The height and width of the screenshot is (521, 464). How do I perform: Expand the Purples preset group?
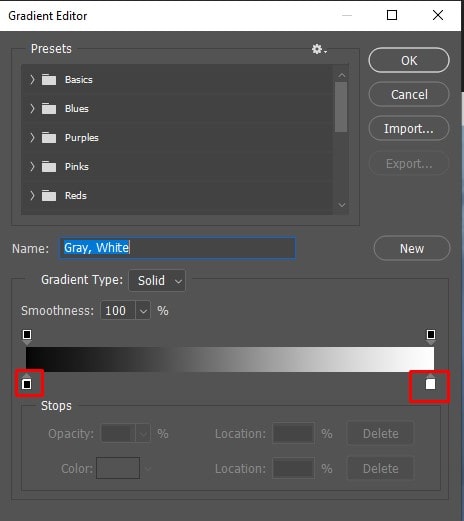click(32, 138)
